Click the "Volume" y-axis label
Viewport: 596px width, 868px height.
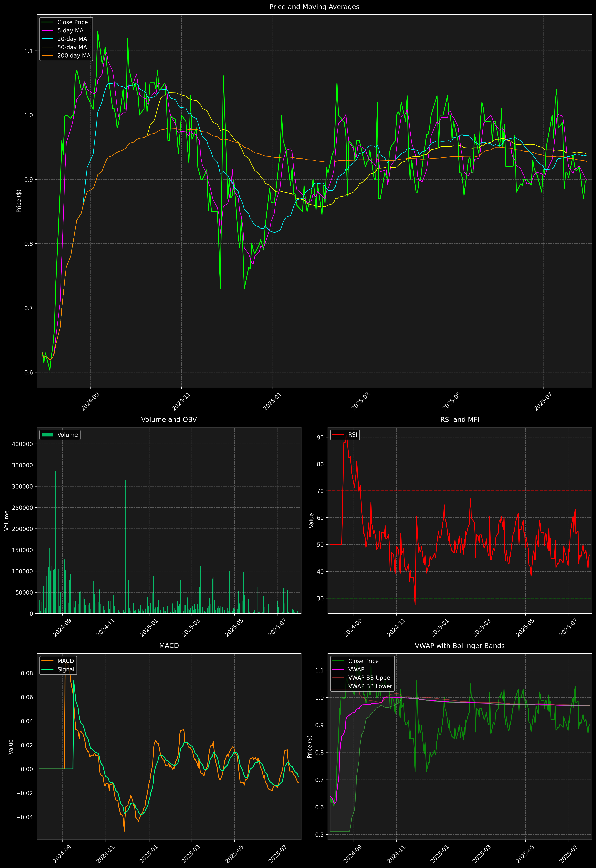pyautogui.click(x=7, y=521)
